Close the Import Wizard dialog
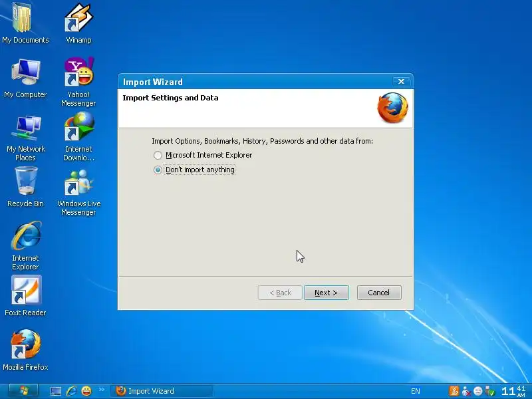Screen dimensions: 532x399 point(401,81)
